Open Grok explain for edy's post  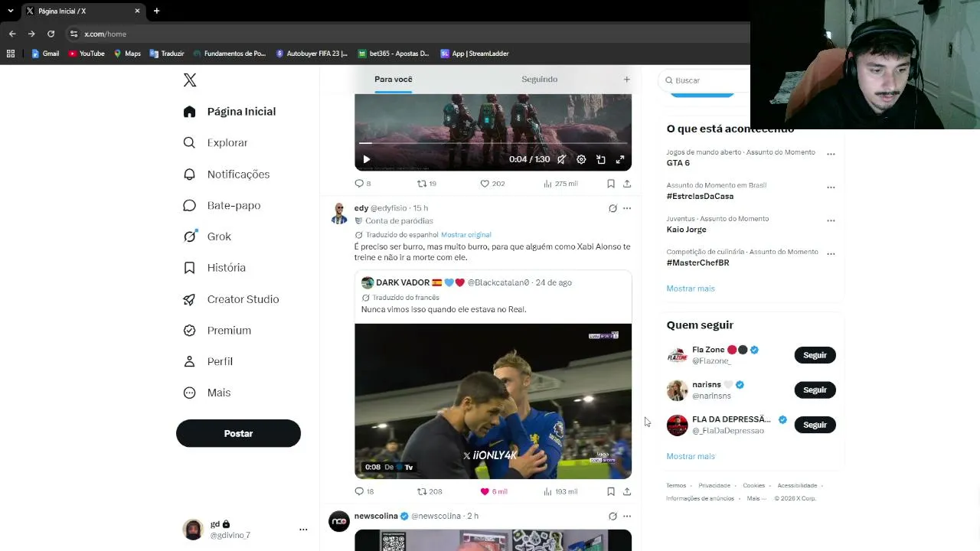tap(612, 208)
